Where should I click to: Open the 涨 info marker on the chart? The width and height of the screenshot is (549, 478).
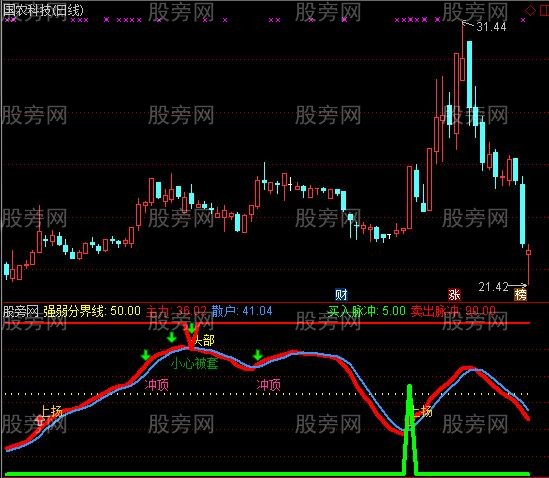pyautogui.click(x=454, y=295)
